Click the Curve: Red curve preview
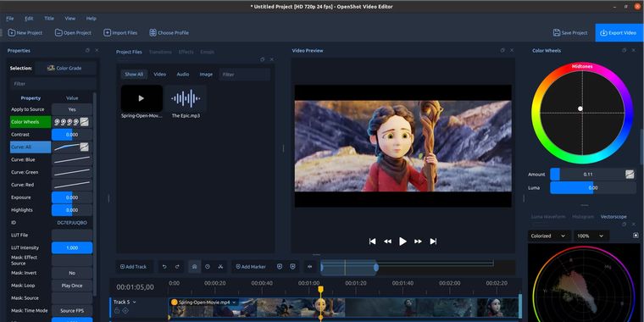Image resolution: width=644 pixels, height=322 pixels. [x=72, y=185]
